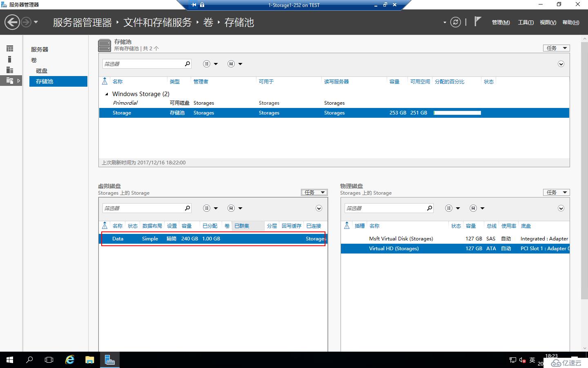Sort storage pools by 可用空间 column
Screen dimensions: 588x368
[x=420, y=82]
